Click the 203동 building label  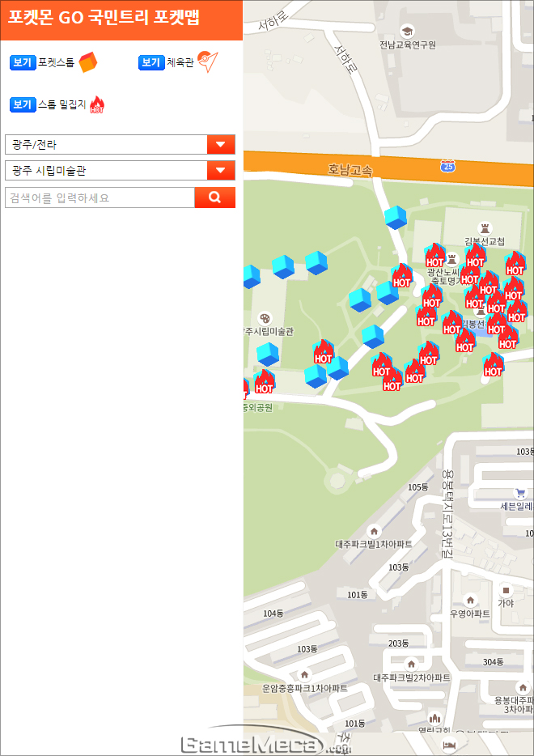coord(399,643)
